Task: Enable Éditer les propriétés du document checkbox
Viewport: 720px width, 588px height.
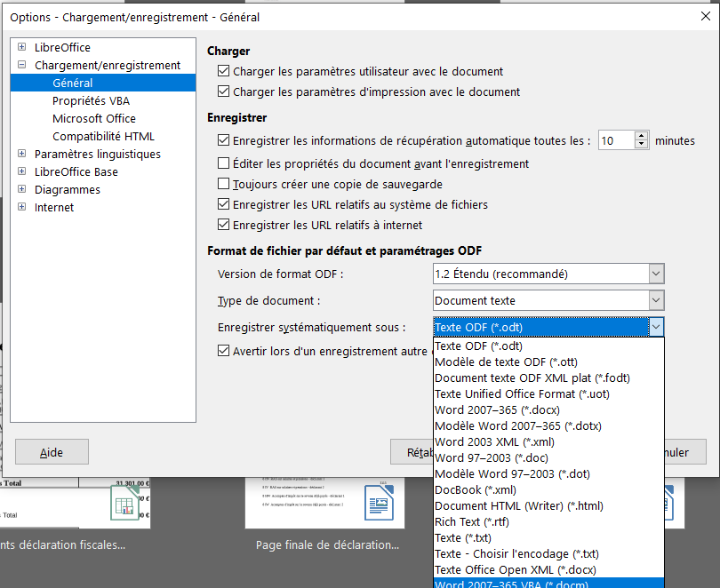Action: pos(224,163)
